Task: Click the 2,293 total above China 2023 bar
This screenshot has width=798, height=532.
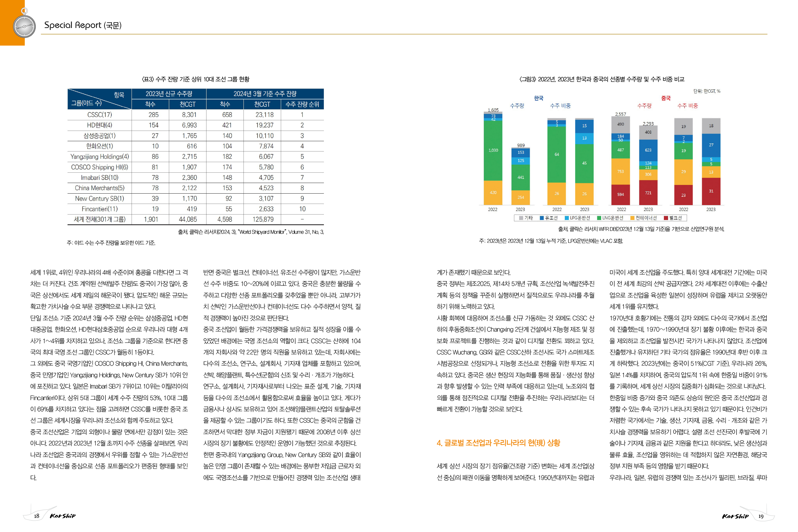Action: 648,124
